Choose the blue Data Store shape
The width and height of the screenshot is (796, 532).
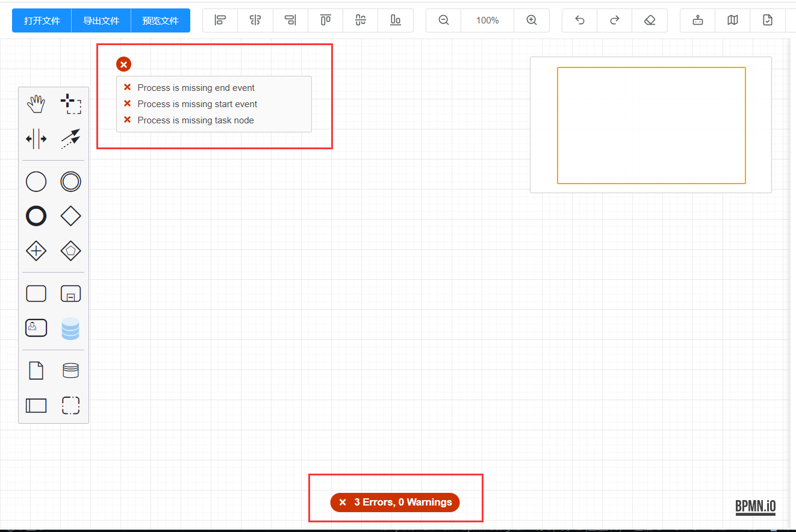coord(70,329)
